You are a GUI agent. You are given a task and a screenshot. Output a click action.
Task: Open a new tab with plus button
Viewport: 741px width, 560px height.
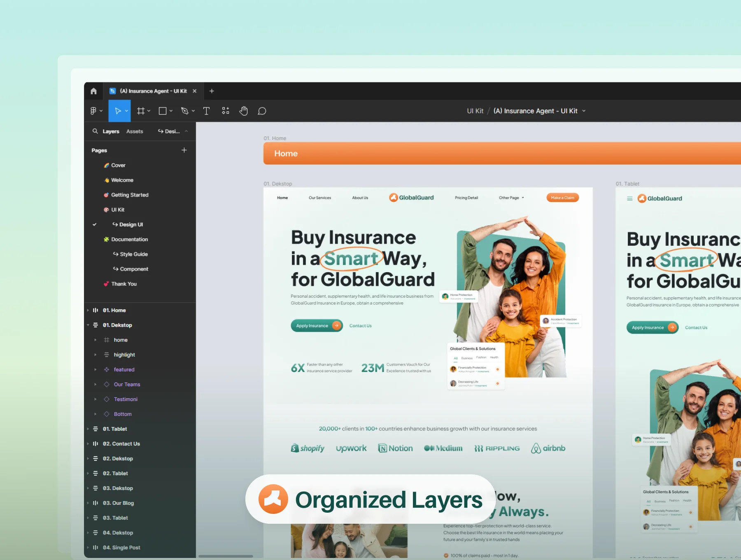click(x=212, y=91)
